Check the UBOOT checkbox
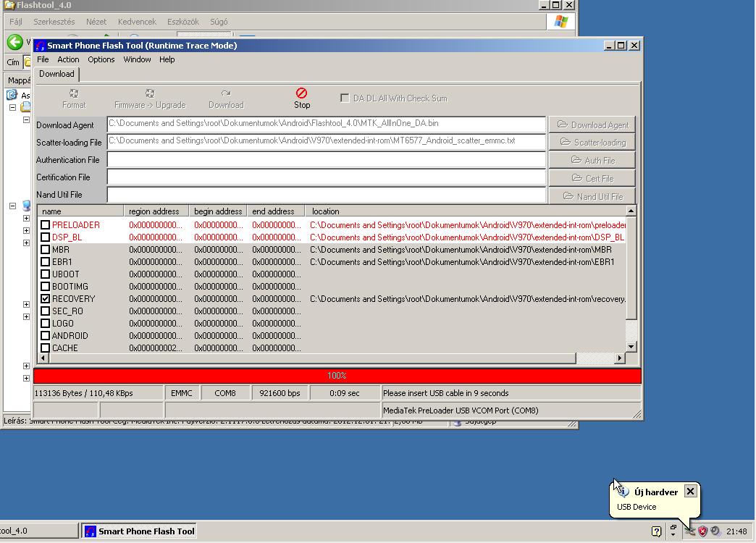 (46, 274)
